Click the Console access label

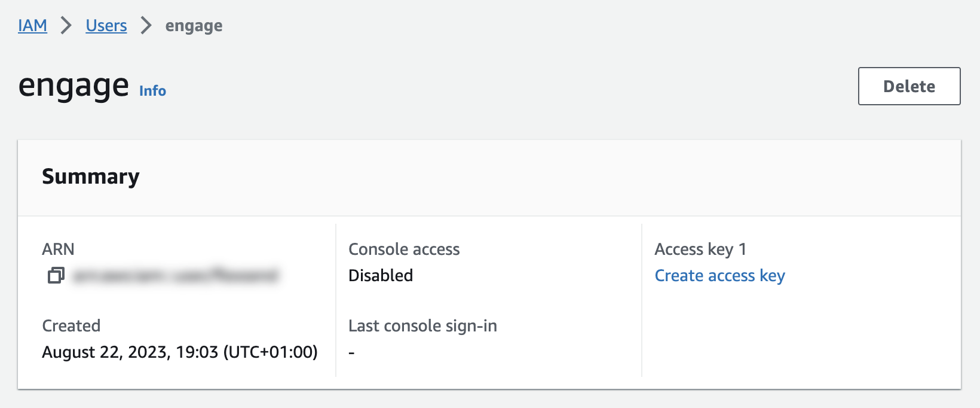click(x=404, y=249)
